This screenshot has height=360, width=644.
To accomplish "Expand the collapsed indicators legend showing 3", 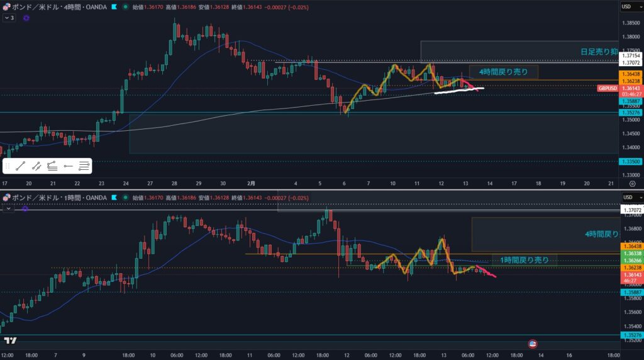I will click(x=9, y=18).
